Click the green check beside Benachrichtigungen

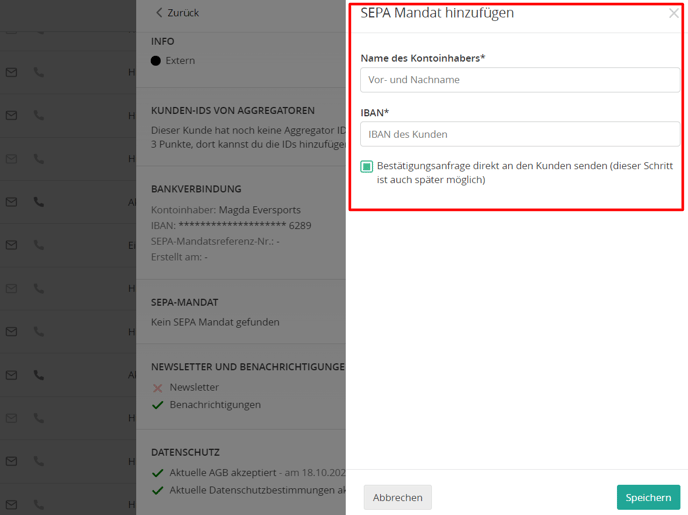pyautogui.click(x=158, y=405)
